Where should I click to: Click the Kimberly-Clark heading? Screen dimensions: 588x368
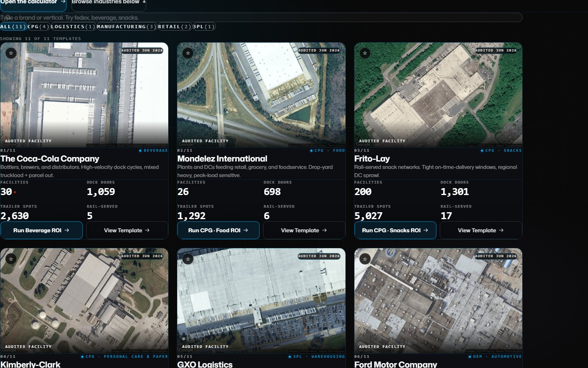coord(30,364)
